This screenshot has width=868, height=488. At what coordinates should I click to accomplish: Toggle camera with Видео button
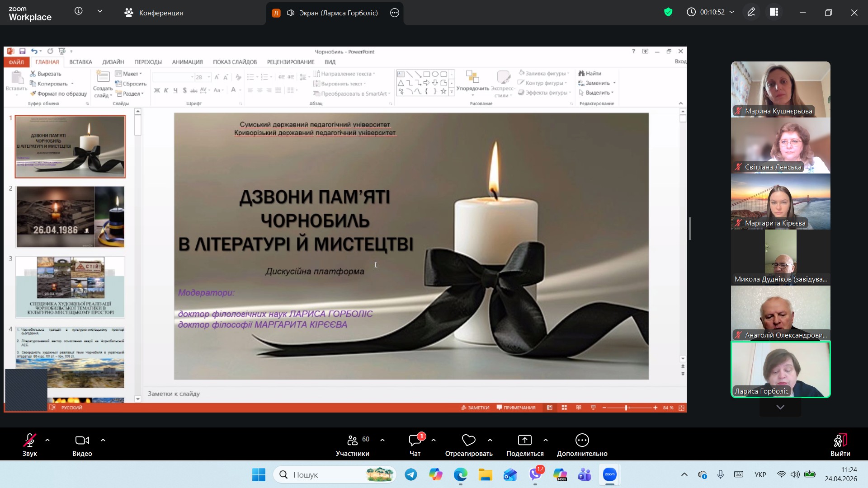click(82, 441)
